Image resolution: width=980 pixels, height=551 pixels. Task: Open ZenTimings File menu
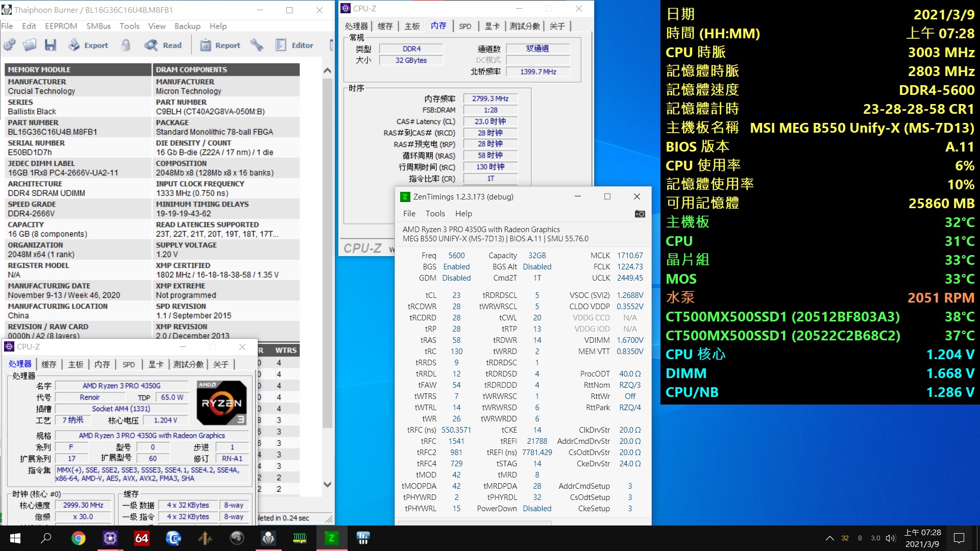(409, 213)
